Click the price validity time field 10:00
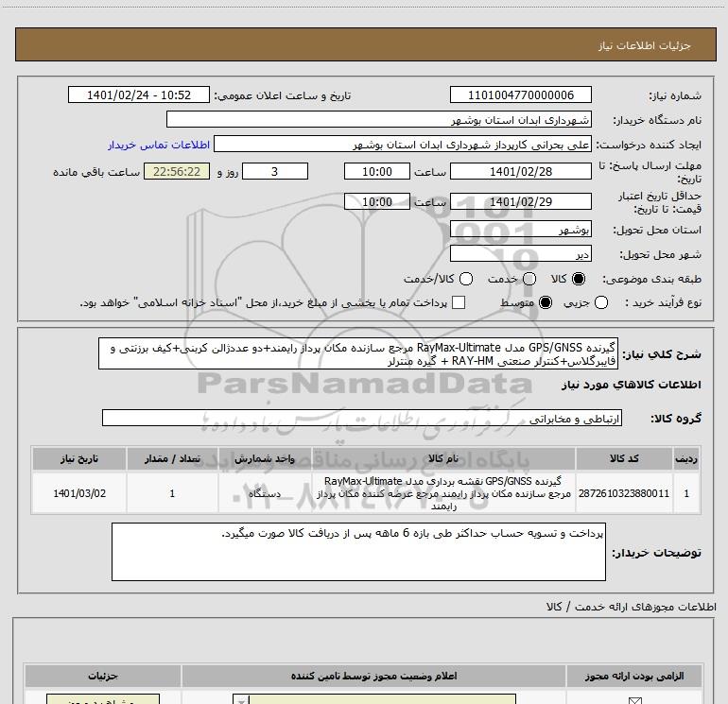This screenshot has width=728, height=704. tap(377, 201)
